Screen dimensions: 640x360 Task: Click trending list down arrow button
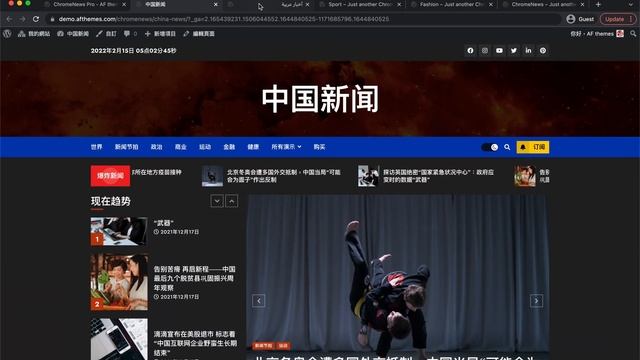pos(217,201)
